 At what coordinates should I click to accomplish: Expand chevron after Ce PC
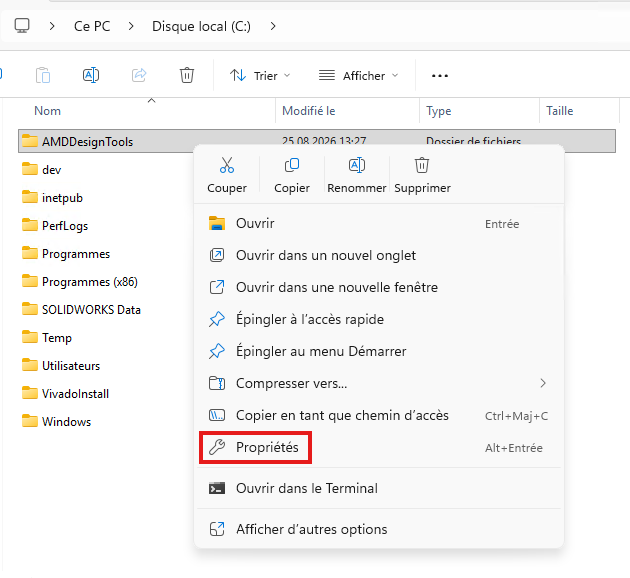131,26
